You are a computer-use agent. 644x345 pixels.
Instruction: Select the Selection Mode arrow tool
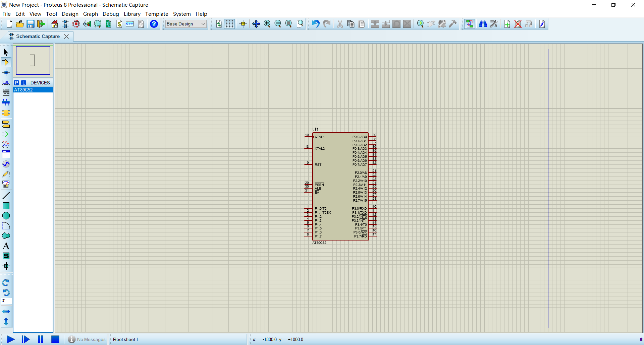[x=6, y=52]
